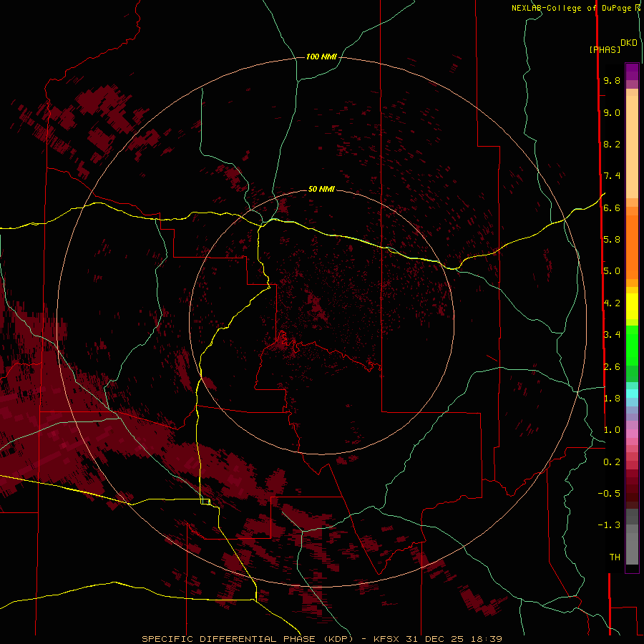
Task: Click the 7.4 legend value
Action: tap(612, 176)
